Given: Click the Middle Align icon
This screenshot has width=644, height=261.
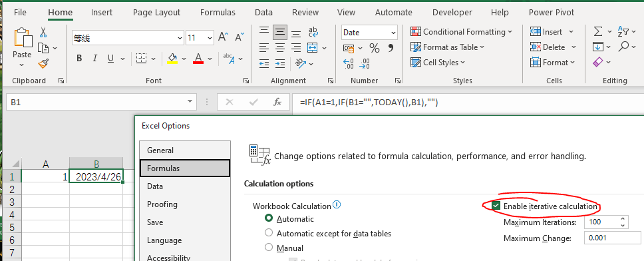Looking at the screenshot, I should coord(280,32).
